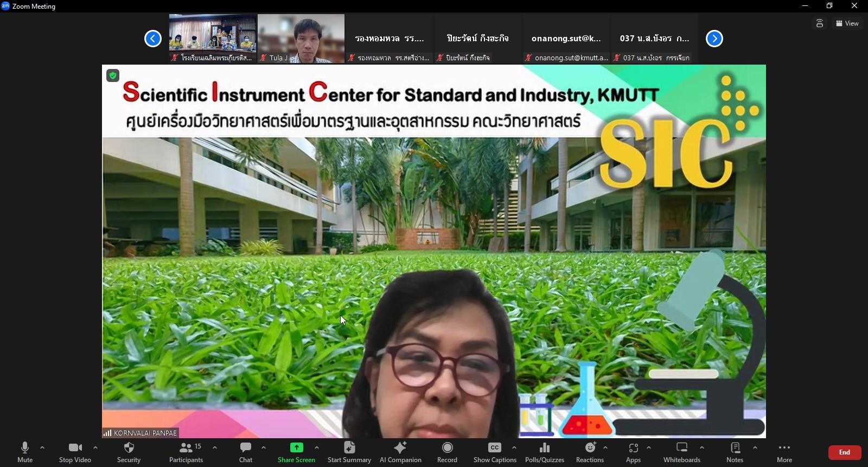
Task: Expand caption options arrow
Action: point(514,448)
